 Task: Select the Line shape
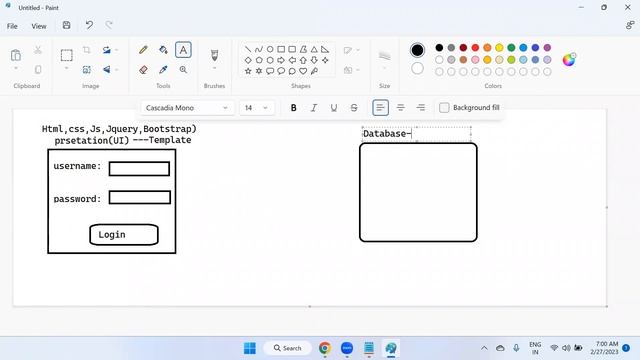click(x=248, y=49)
